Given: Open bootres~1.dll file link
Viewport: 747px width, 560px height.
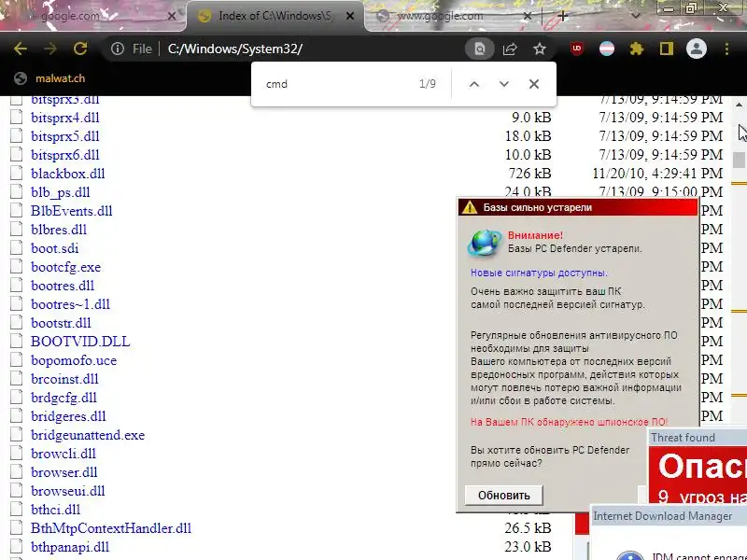Looking at the screenshot, I should pyautogui.click(x=71, y=304).
